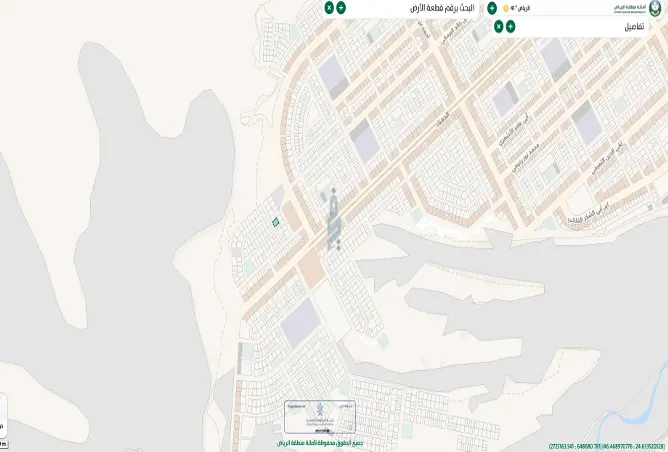668x452 pixels.
Task: Expand the land parcel number search panel
Action: point(341,8)
